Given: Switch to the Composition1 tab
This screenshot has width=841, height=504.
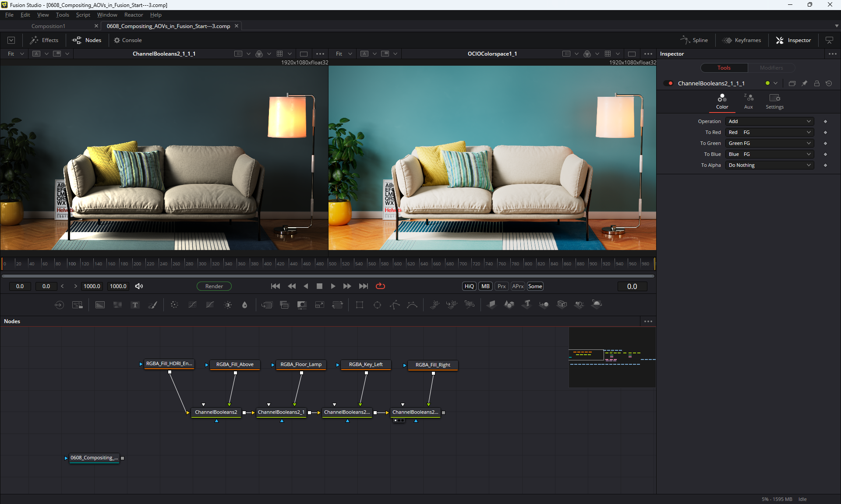Looking at the screenshot, I should click(x=48, y=26).
